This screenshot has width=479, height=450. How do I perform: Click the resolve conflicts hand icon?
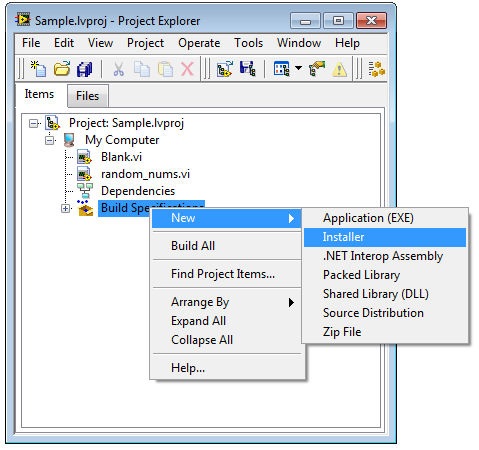317,69
